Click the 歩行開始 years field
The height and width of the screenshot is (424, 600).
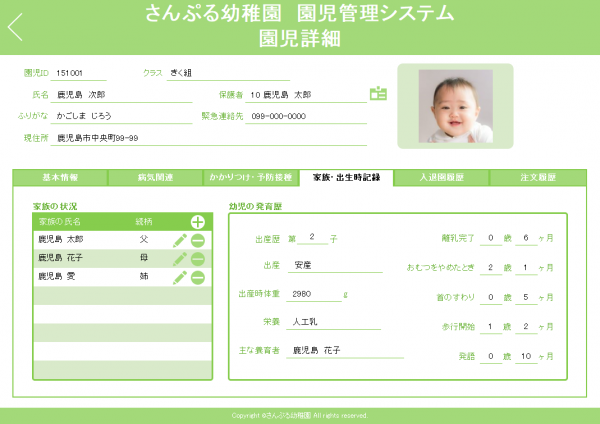pyautogui.click(x=491, y=327)
